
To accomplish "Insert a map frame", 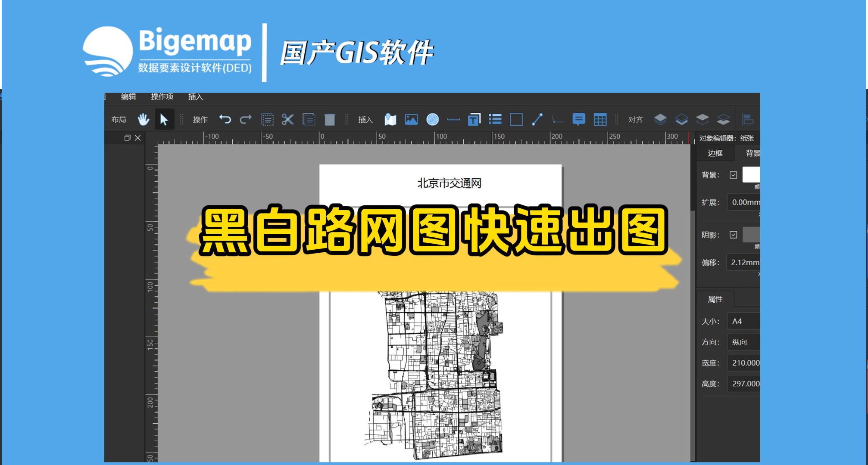I will [390, 119].
